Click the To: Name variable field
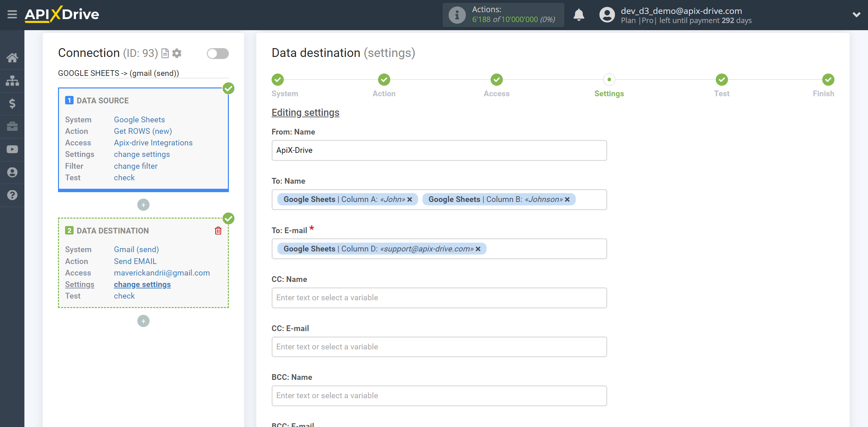The height and width of the screenshot is (427, 868). click(x=439, y=200)
